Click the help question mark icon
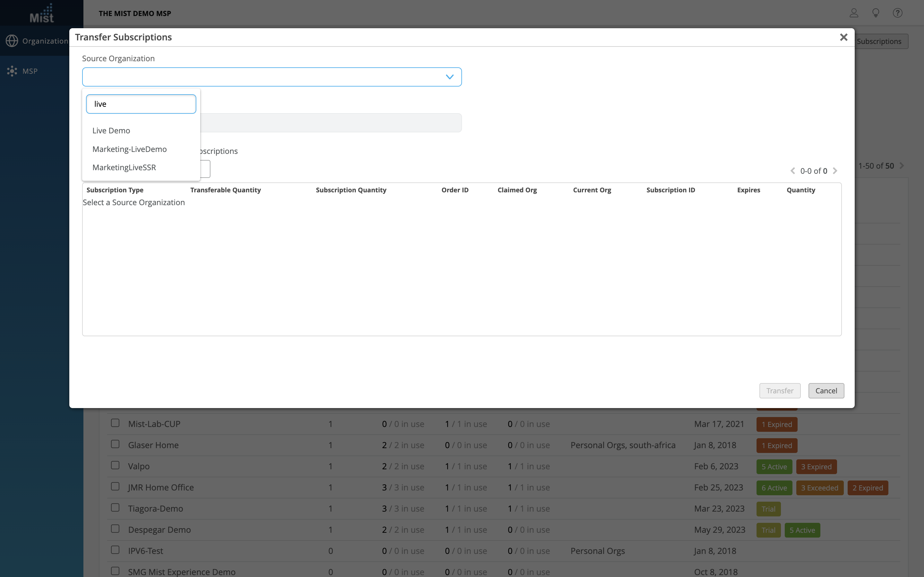 (897, 13)
